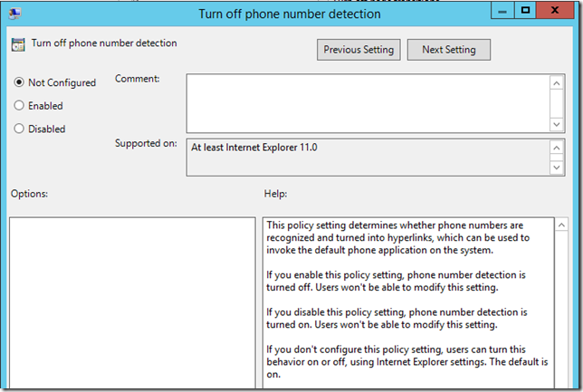Click the Supported on scroll down arrow
583x392 pixels.
pos(557,167)
